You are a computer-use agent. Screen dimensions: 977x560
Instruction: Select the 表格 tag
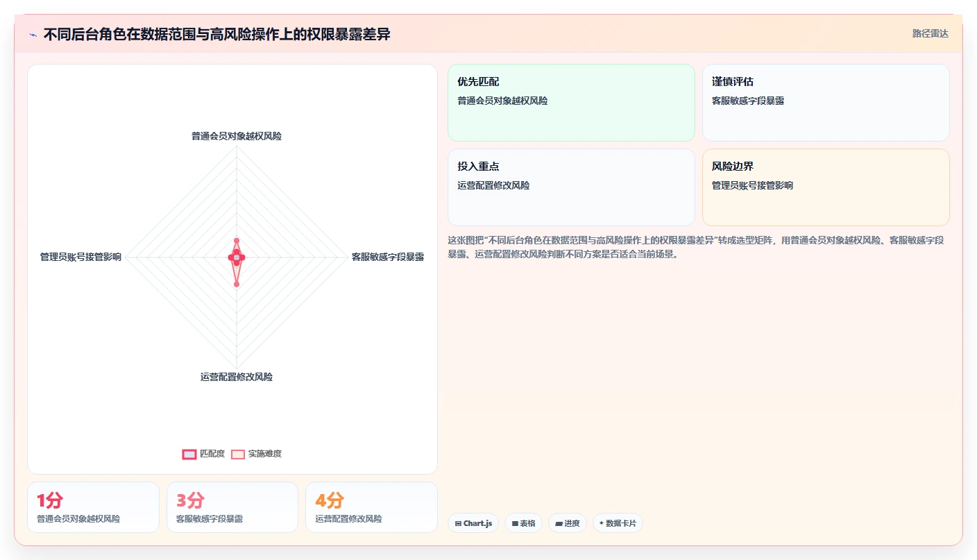coord(523,523)
